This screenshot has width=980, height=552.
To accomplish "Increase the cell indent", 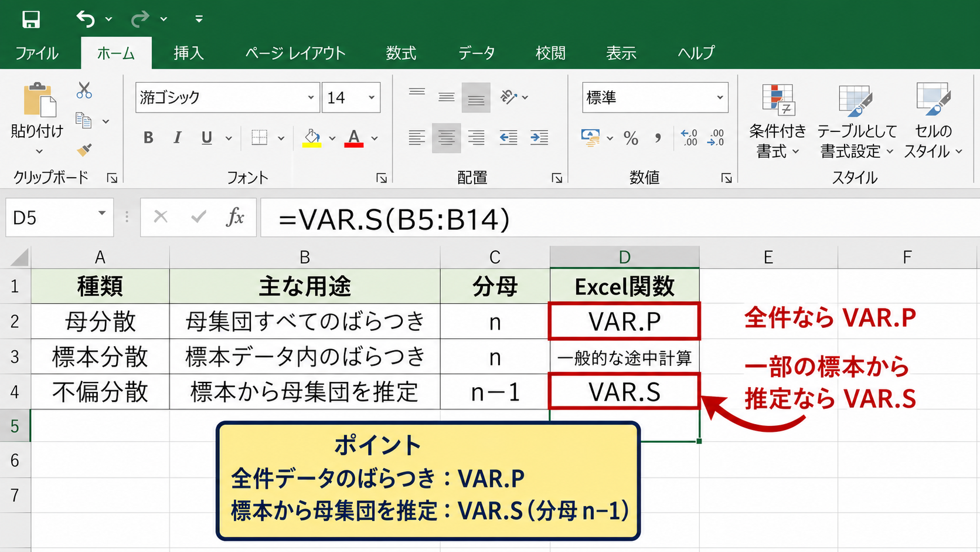I will click(539, 138).
